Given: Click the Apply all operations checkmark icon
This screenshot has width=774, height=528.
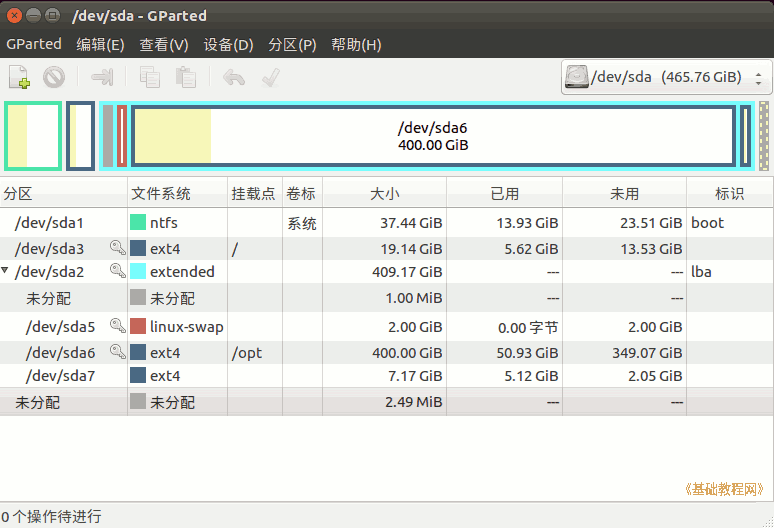Looking at the screenshot, I should [x=271, y=77].
